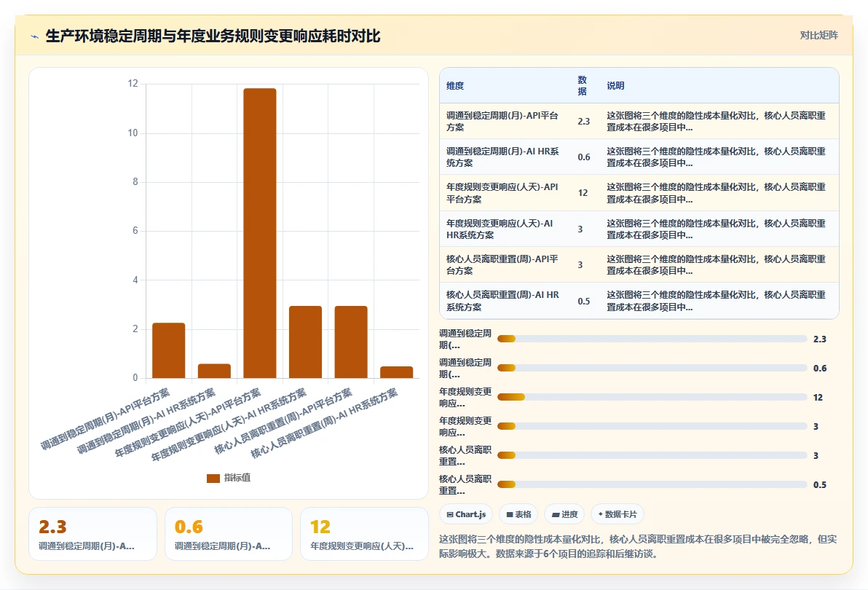The width and height of the screenshot is (868, 590).
Task: Select the 表格 tag chip
Action: tap(518, 514)
